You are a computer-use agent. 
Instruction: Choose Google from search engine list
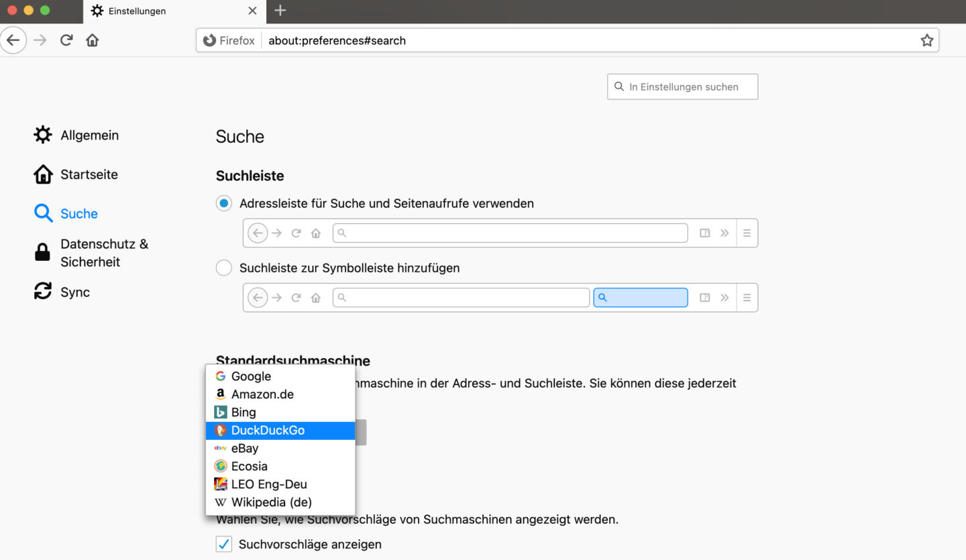[251, 376]
